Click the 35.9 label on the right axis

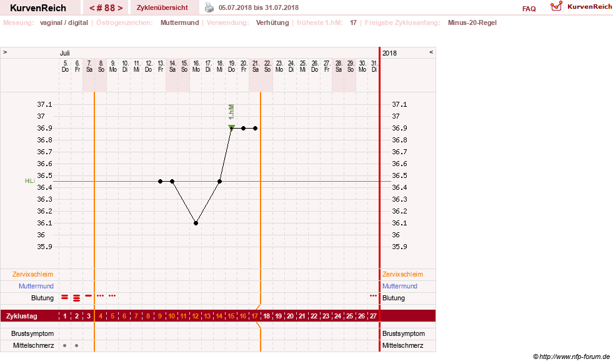point(399,247)
